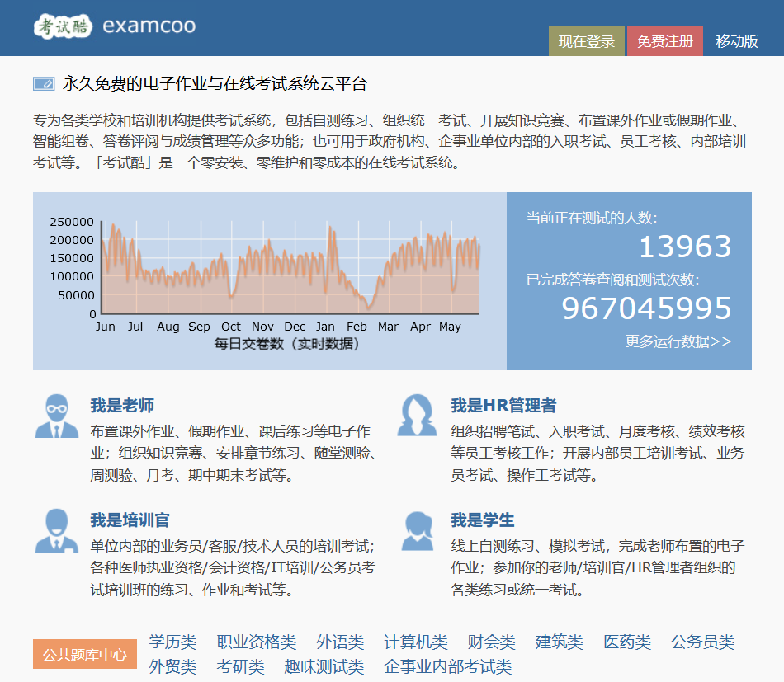Click the training officer avatar icon
The height and width of the screenshot is (682, 784).
(x=56, y=530)
